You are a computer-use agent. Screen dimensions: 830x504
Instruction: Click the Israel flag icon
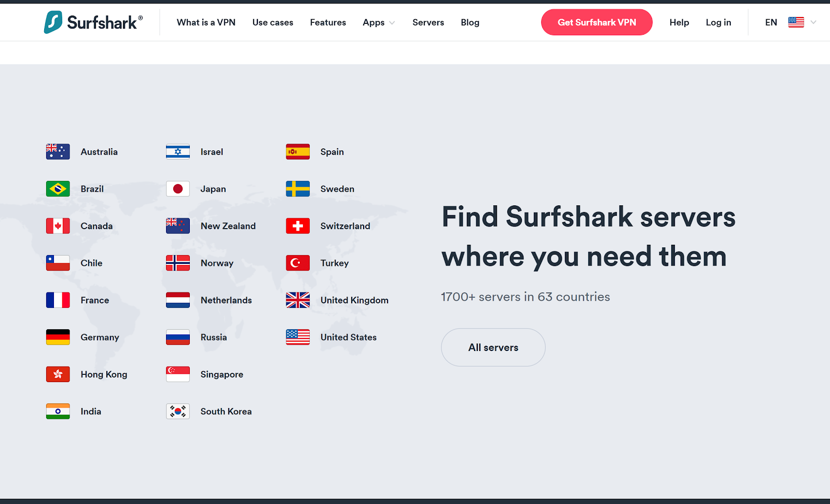[178, 152]
